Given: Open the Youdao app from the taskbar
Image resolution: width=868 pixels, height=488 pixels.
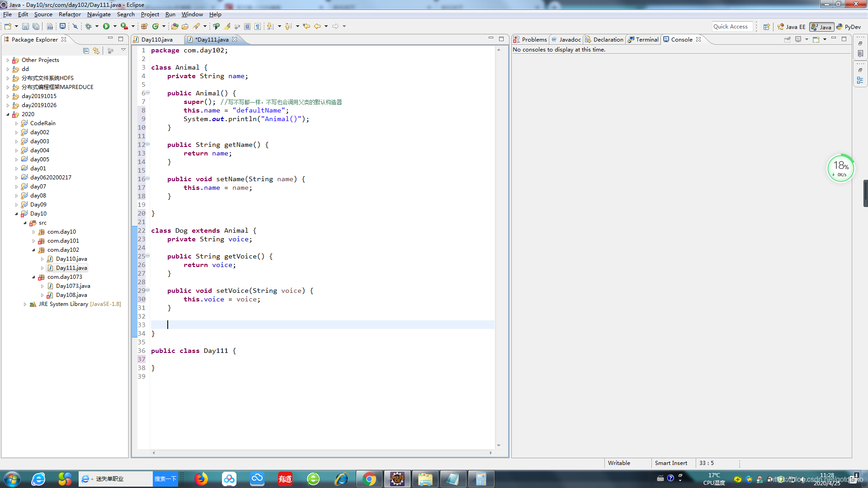Looking at the screenshot, I should [285, 479].
